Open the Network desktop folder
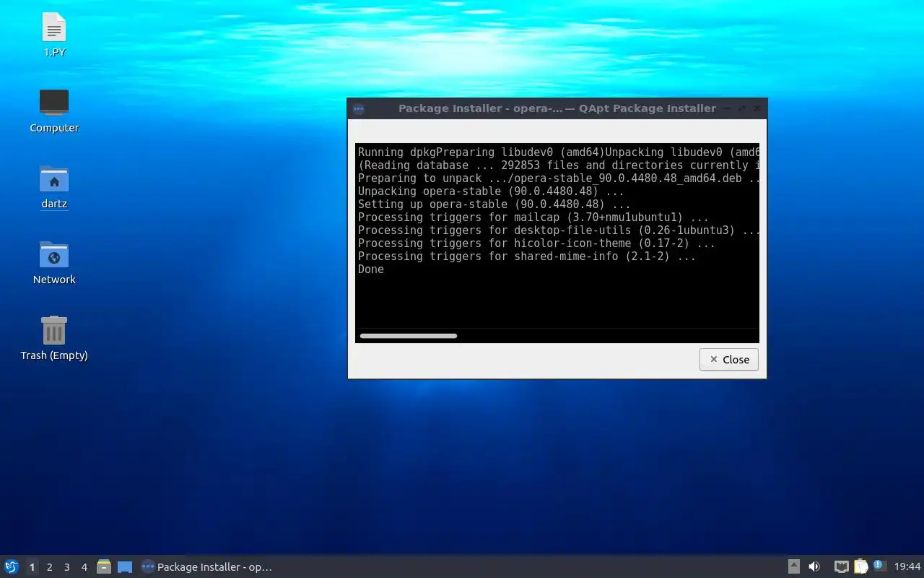This screenshot has width=924, height=578. click(x=54, y=263)
